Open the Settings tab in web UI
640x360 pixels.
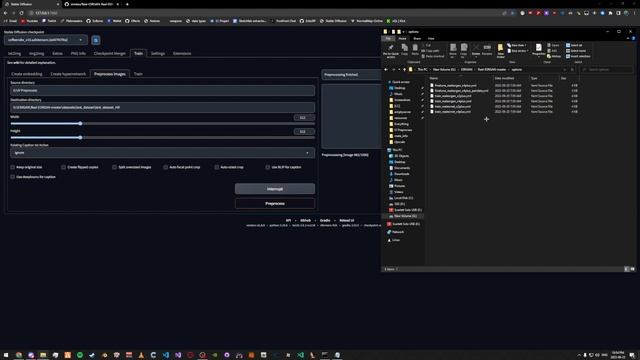(158, 53)
